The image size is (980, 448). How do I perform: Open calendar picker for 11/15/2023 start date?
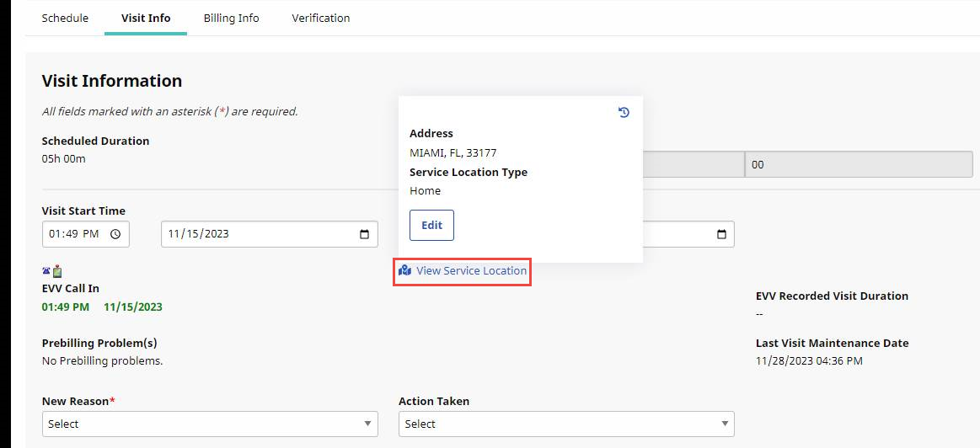pos(364,234)
